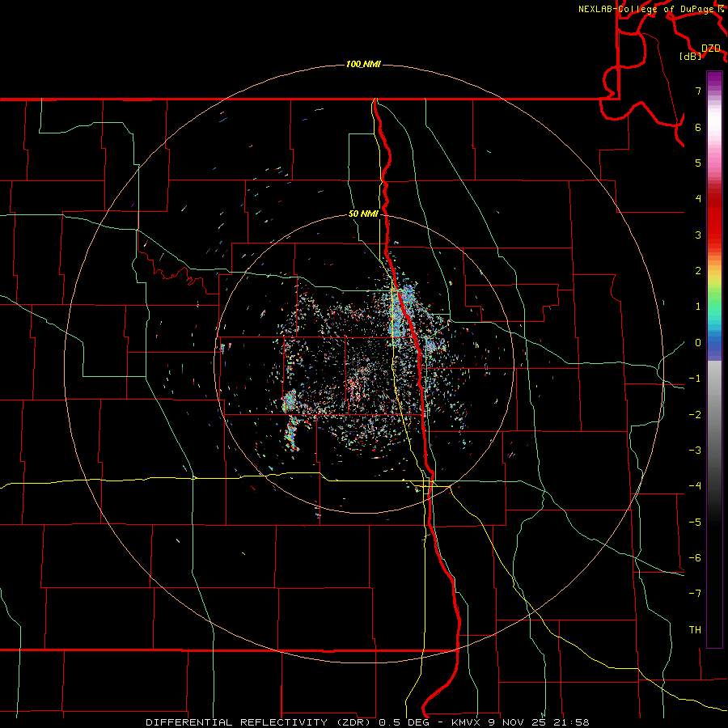Click the -7 dB scale label
This screenshot has height=728, width=728.
click(x=695, y=594)
